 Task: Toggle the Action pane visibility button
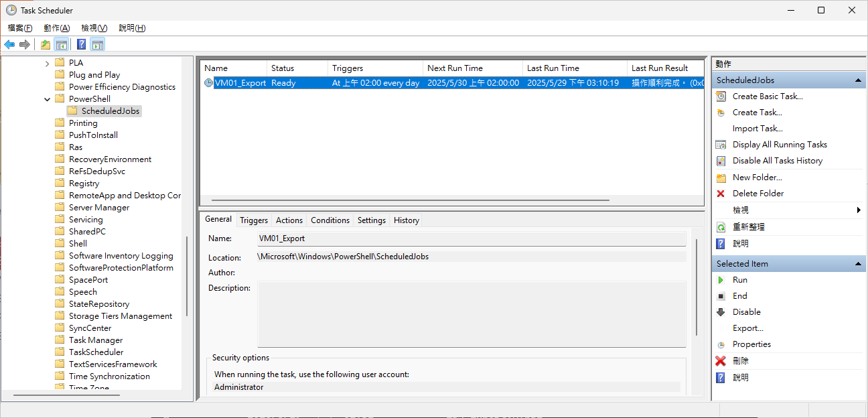[x=98, y=45]
